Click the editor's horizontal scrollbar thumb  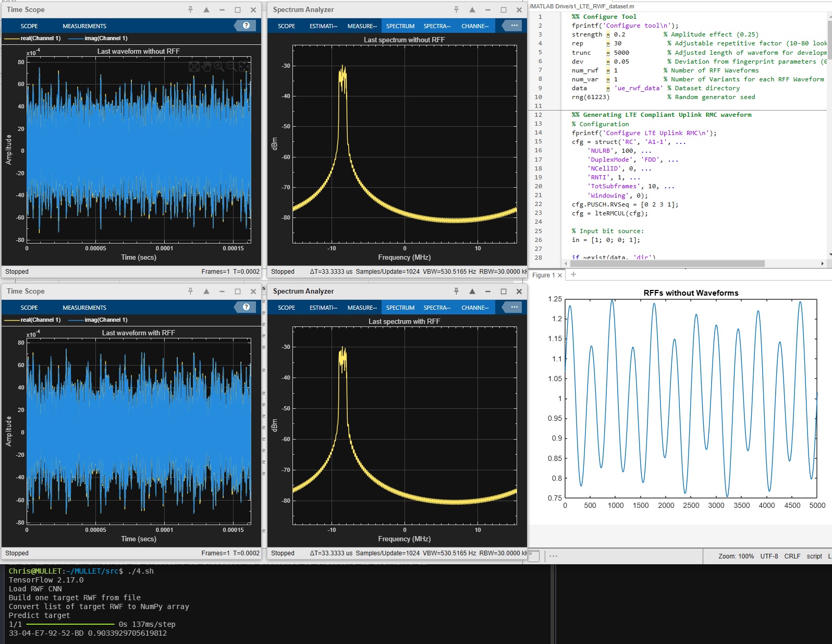click(667, 263)
